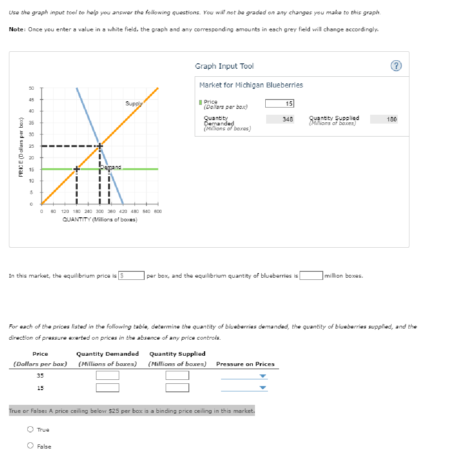Click the supply-demand intersection point on graph
This screenshot has width=476, height=453.
[x=99, y=146]
